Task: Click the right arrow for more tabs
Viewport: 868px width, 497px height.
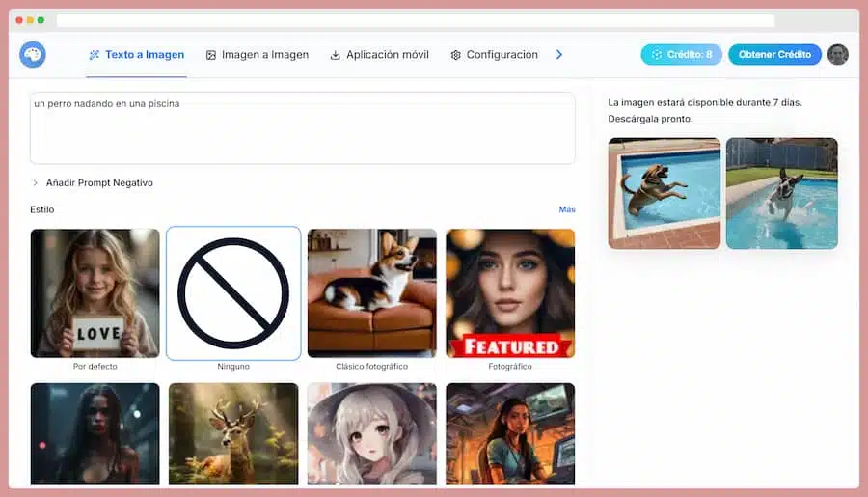Action: pyautogui.click(x=559, y=55)
